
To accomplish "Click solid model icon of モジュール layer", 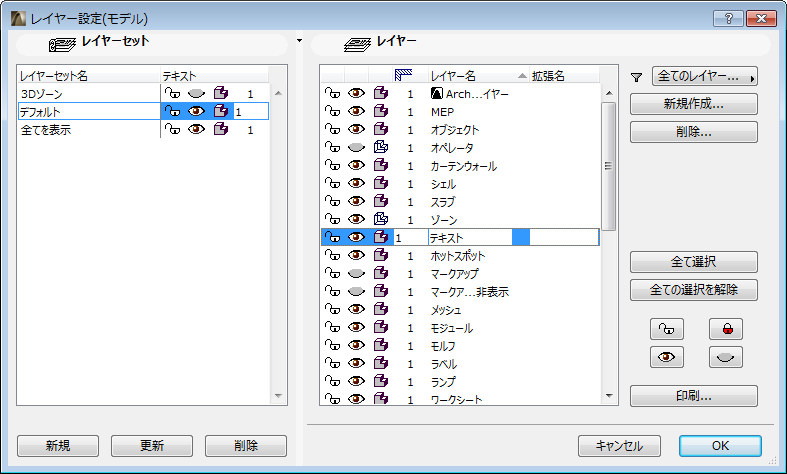I will [x=381, y=327].
